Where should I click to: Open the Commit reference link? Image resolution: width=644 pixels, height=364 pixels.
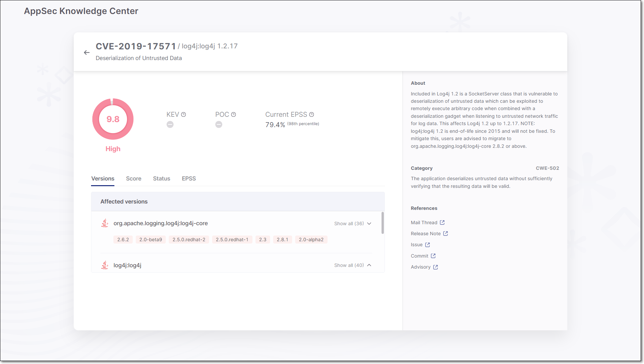pos(420,256)
